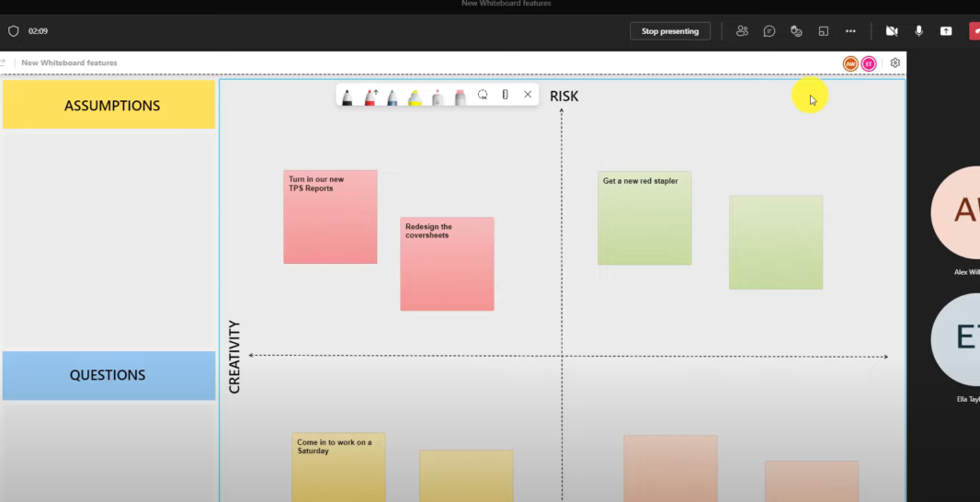Activate the lasso select tool
The height and width of the screenshot is (502, 980).
click(x=483, y=95)
